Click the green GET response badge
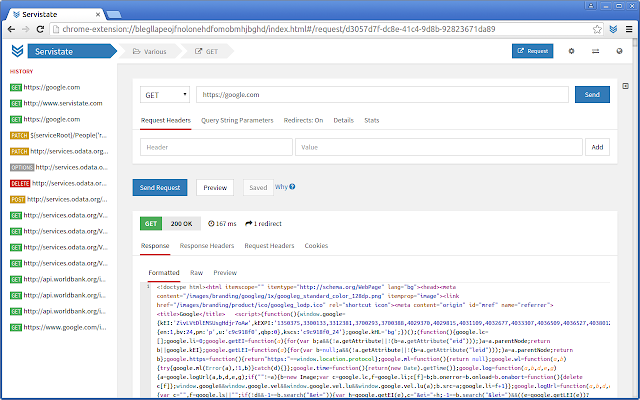Viewport: 640px width, 400px height. tap(151, 224)
